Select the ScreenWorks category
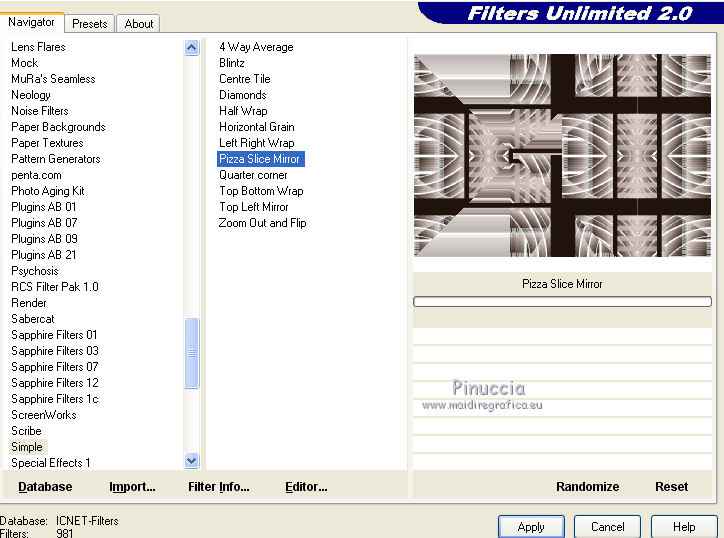This screenshot has width=724, height=538. tap(43, 415)
